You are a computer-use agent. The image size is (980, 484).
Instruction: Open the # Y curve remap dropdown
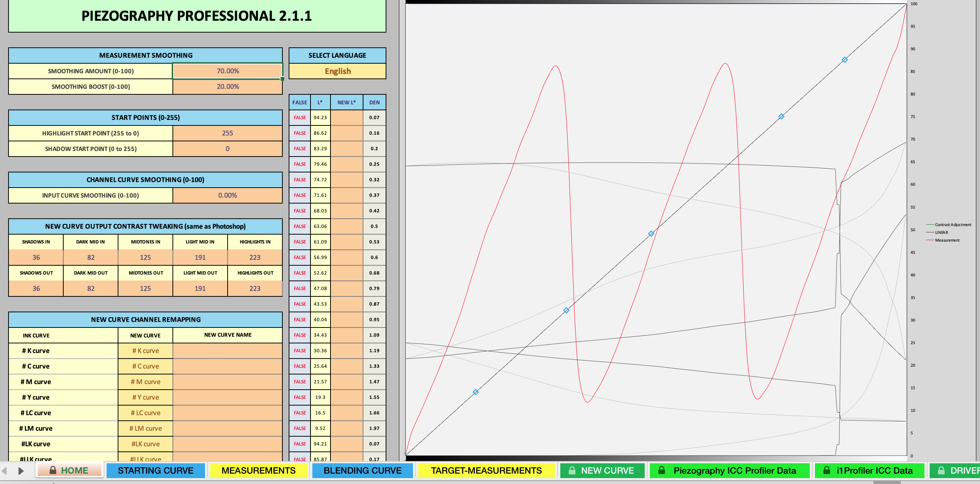(145, 398)
